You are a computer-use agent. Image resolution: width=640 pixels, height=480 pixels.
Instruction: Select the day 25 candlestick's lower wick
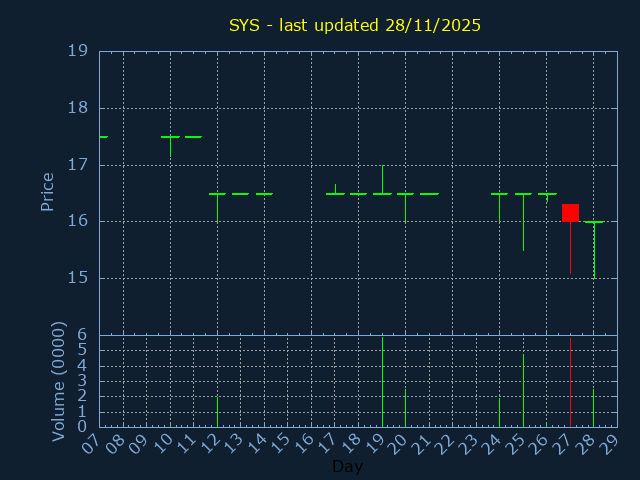tap(523, 225)
